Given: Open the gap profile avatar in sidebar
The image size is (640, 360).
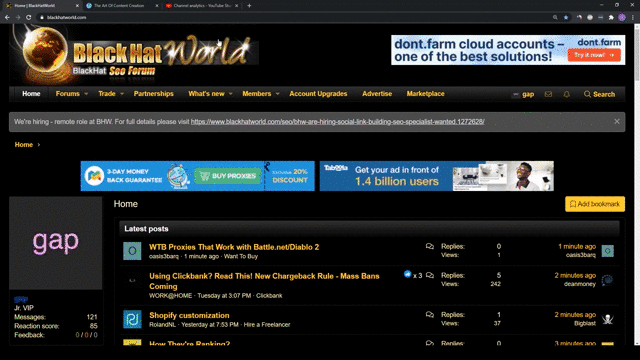Looking at the screenshot, I should pyautogui.click(x=56, y=243).
